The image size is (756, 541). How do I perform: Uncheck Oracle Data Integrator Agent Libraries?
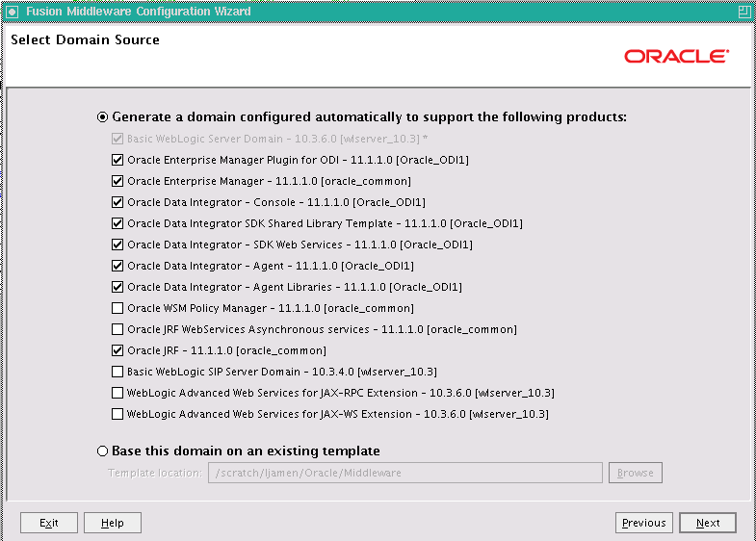click(117, 287)
